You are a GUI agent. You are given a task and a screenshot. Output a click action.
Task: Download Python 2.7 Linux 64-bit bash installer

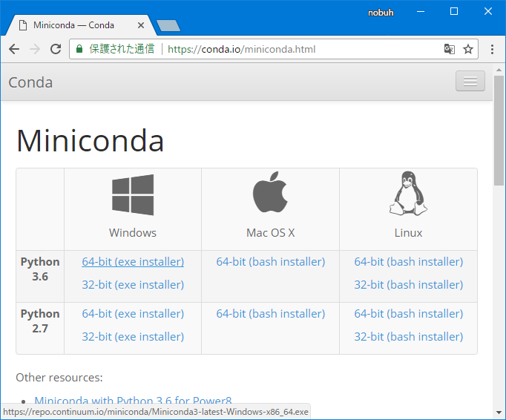click(x=409, y=314)
